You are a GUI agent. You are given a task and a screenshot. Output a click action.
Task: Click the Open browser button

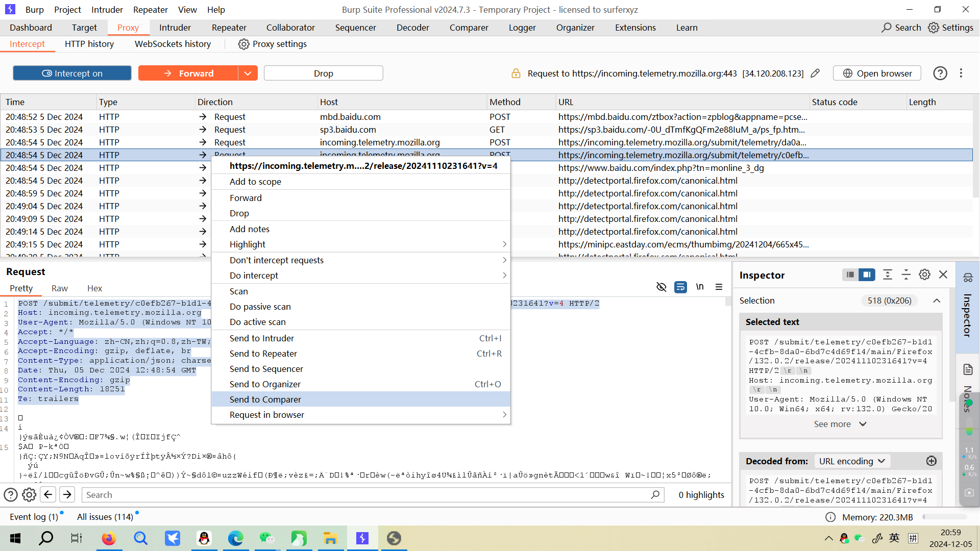(877, 73)
